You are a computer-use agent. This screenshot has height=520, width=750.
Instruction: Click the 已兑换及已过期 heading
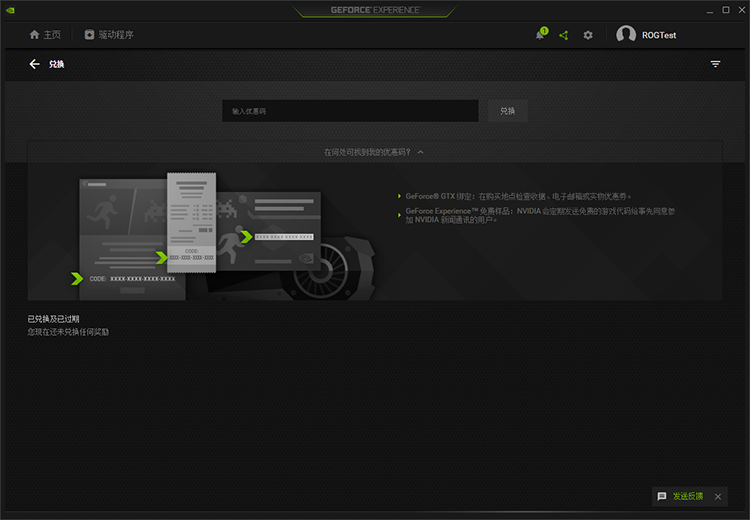pyautogui.click(x=53, y=319)
